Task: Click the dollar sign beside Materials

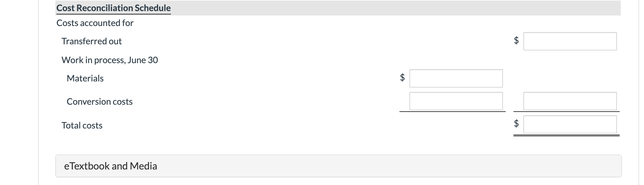Action: click(402, 78)
